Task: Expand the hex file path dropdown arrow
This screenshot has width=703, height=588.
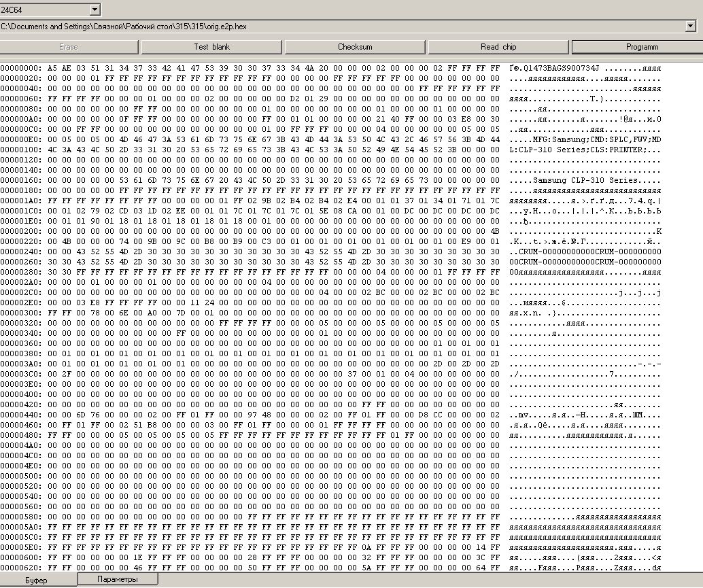Action: 691,27
